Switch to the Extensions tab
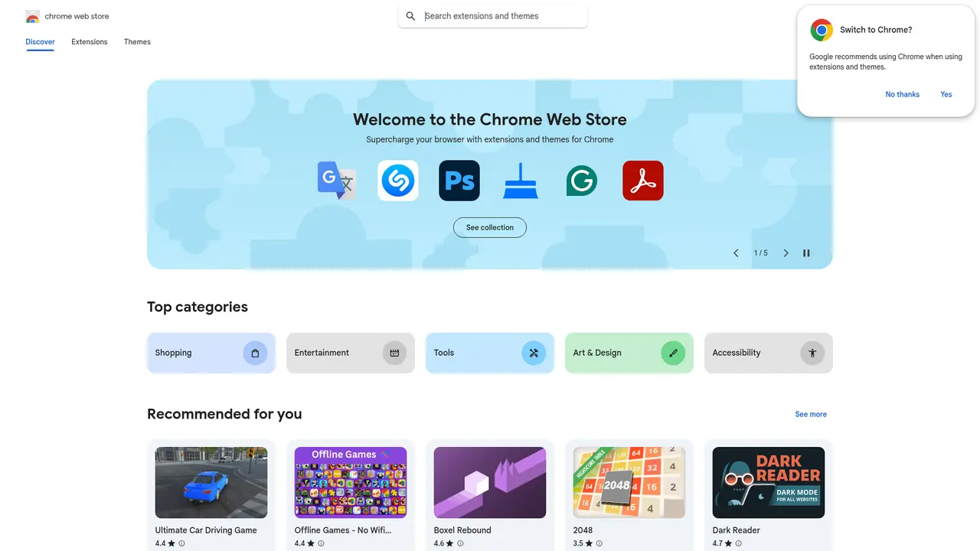Image resolution: width=980 pixels, height=551 pixels. click(x=90, y=42)
